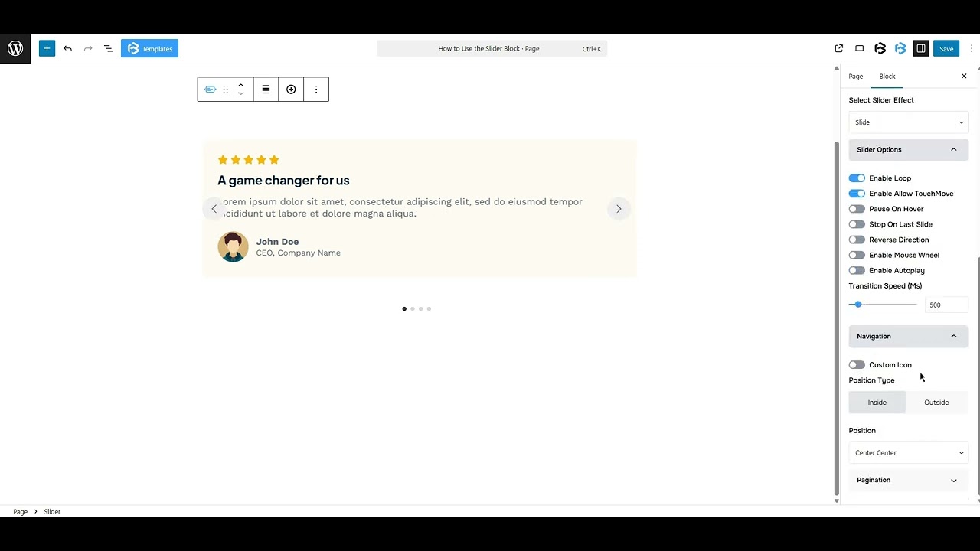Toggle the settings sidebar panel icon
Screen dimensions: 980x551
pyautogui.click(x=921, y=48)
